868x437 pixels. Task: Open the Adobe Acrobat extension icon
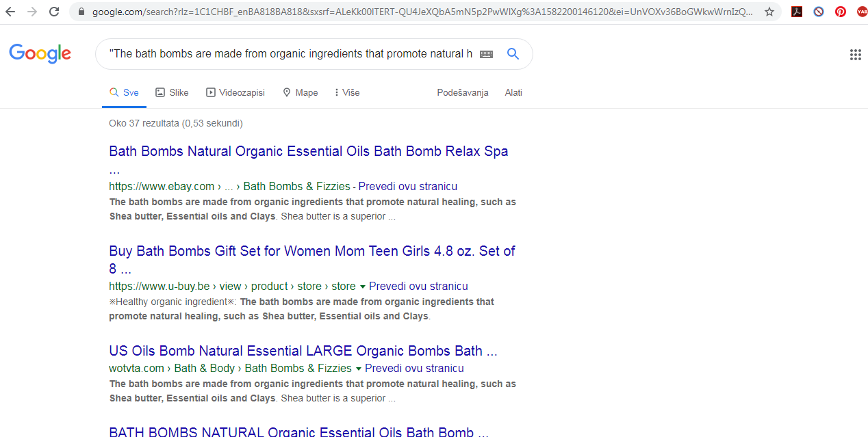click(797, 12)
